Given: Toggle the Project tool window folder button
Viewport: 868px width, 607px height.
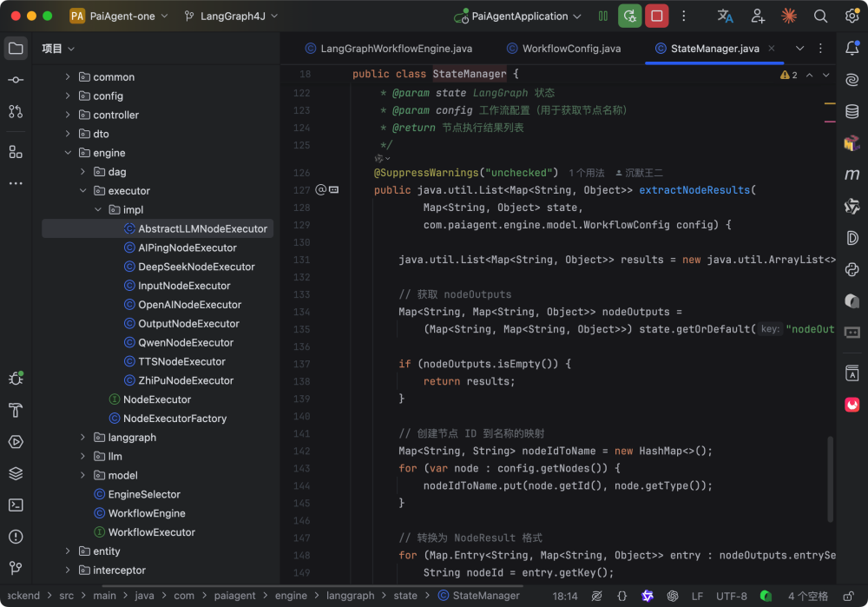Looking at the screenshot, I should [16, 49].
